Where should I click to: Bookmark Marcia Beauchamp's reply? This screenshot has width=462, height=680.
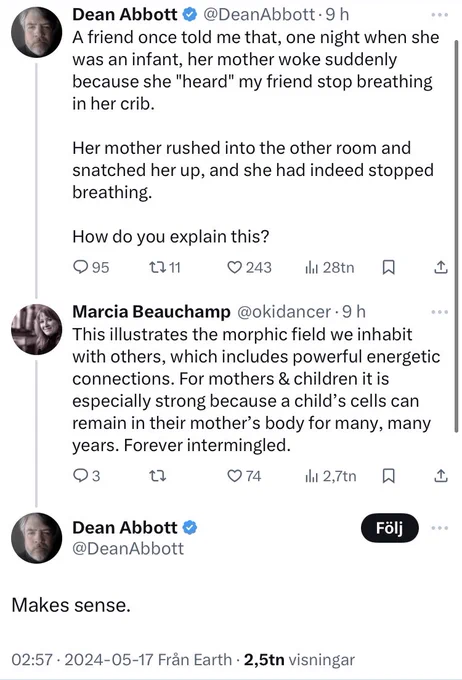click(x=388, y=476)
